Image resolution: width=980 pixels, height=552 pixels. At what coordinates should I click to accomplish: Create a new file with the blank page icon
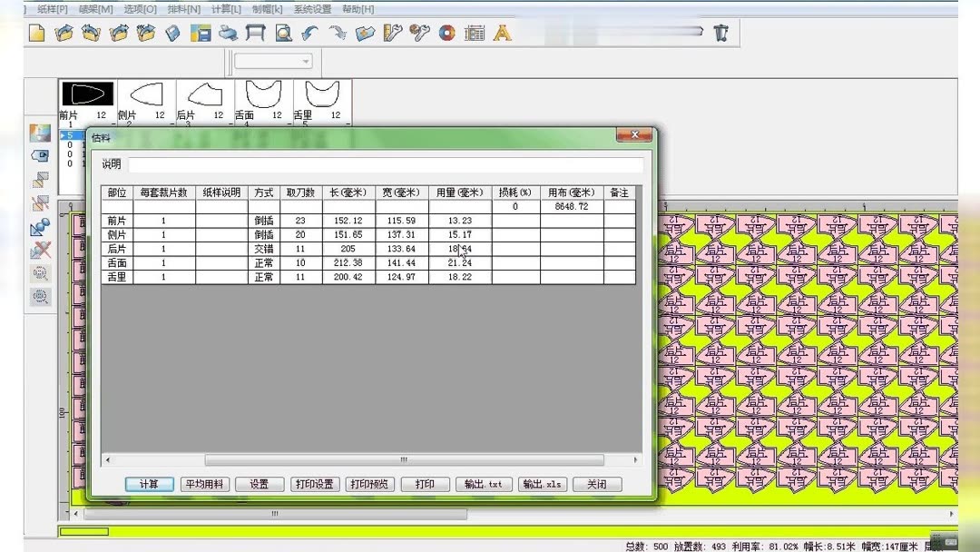coord(34,33)
